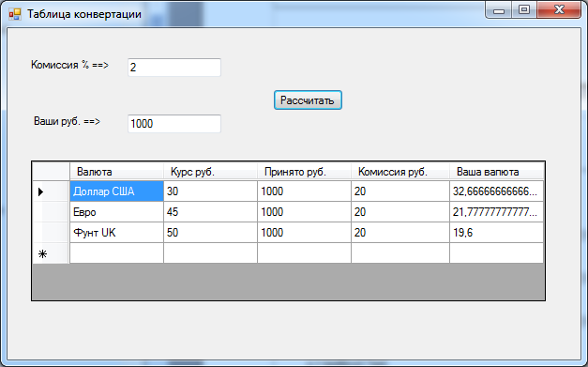Sort by the Принято руб. column header
This screenshot has height=367, width=588.
point(304,172)
